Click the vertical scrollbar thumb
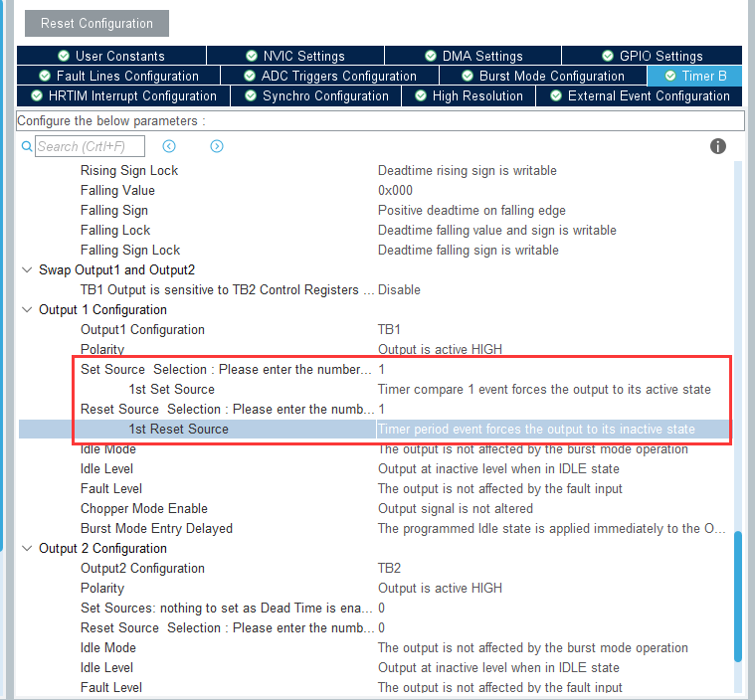 (738, 596)
